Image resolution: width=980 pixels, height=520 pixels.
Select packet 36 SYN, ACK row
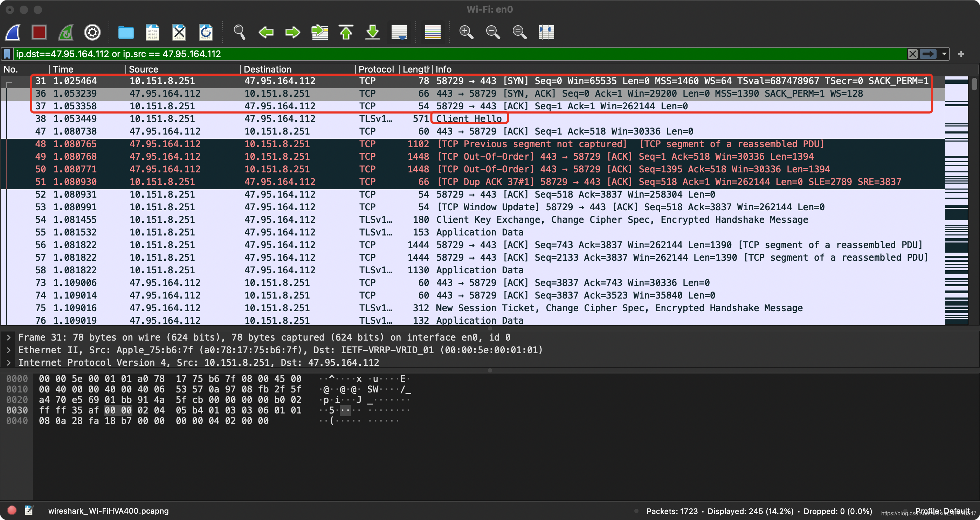(x=472, y=94)
